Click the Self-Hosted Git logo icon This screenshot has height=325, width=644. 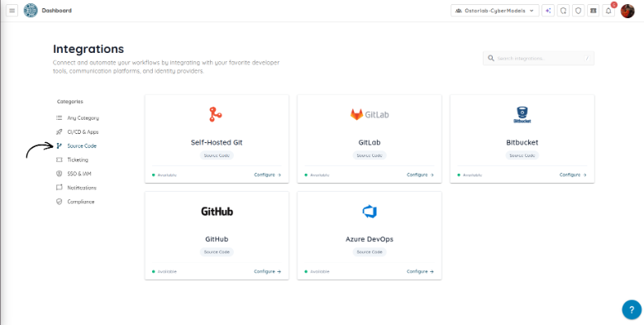coord(215,114)
